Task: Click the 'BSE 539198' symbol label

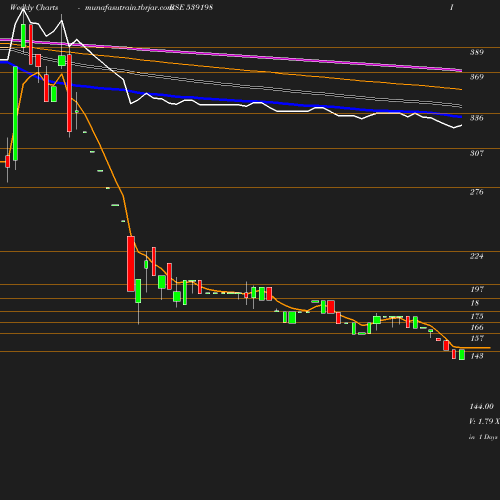Action: point(191,7)
